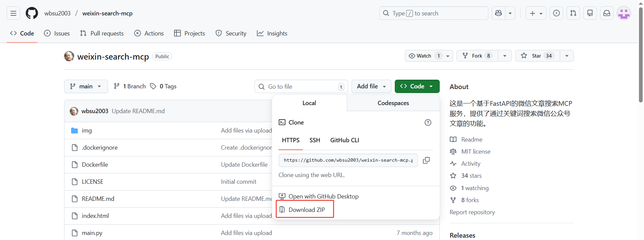Select the GitHub CLI clone option
This screenshot has height=240, width=644.
[x=344, y=140]
